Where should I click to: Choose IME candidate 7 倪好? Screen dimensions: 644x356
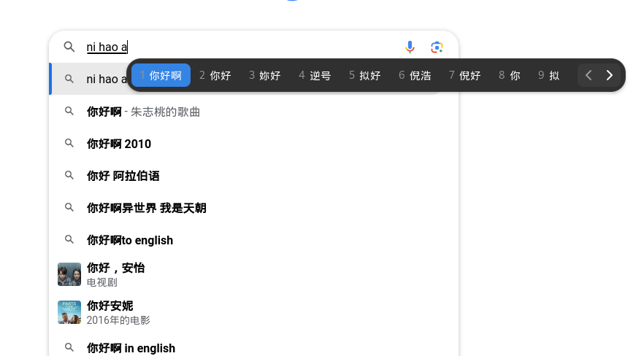[464, 75]
